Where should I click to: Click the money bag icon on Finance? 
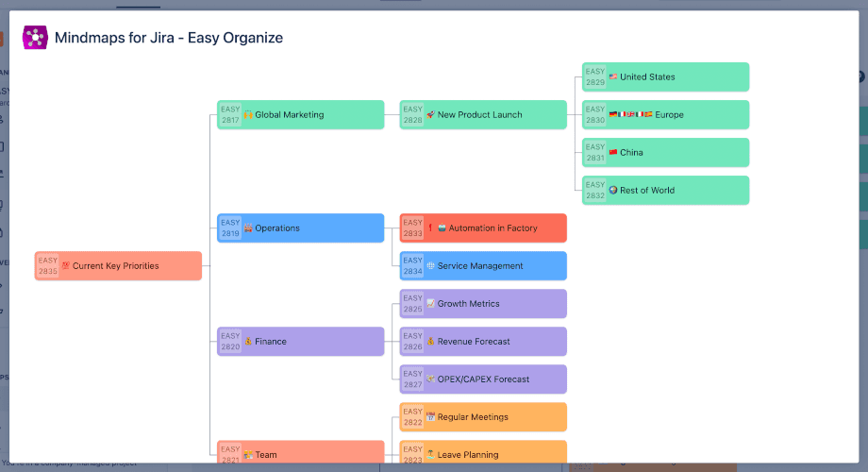tap(248, 342)
